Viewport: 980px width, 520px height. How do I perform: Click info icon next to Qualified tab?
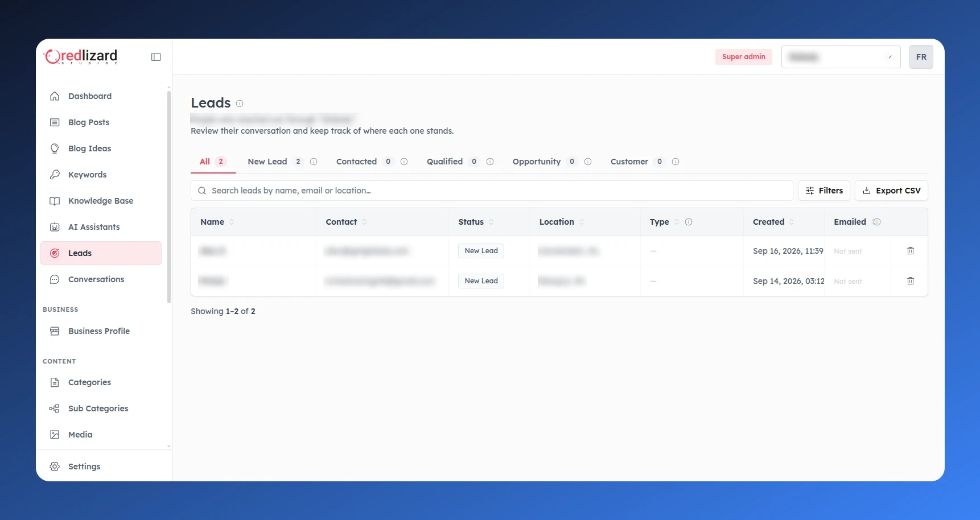pos(490,162)
